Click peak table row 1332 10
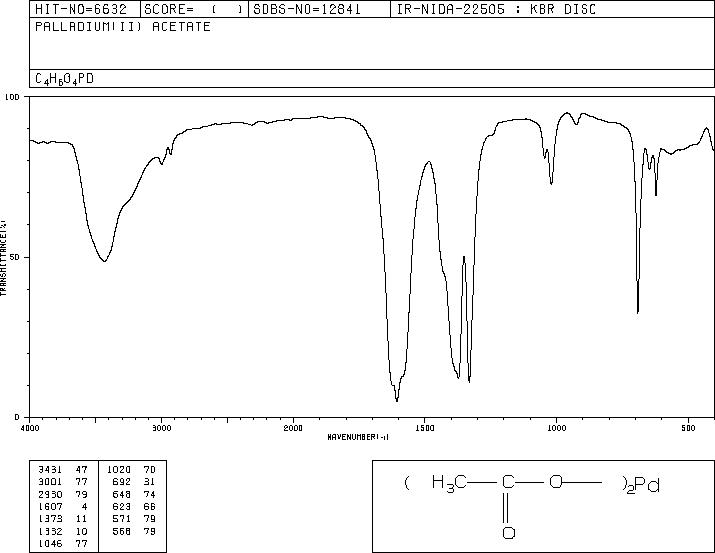 point(63,532)
